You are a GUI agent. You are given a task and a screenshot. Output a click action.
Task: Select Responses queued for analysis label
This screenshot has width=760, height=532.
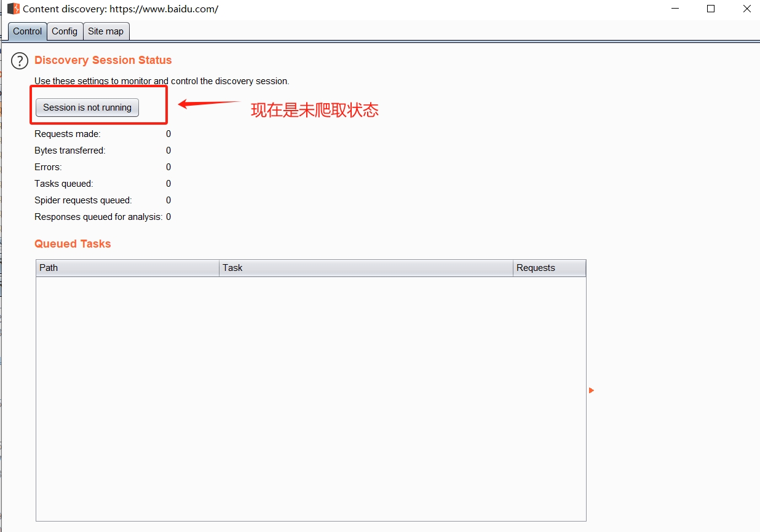98,217
